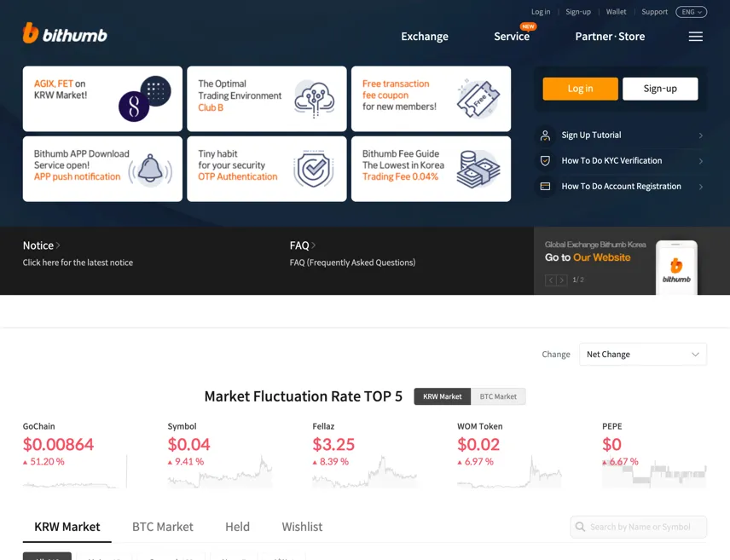Click the Sign Up Tutorial person icon
This screenshot has width=730, height=560.
point(545,136)
